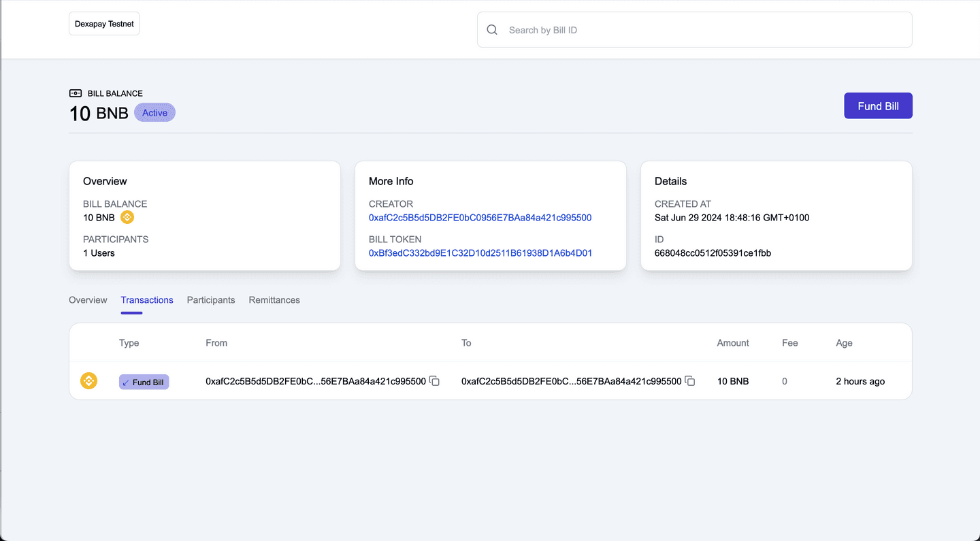Viewport: 980px width, 541px height.
Task: Click the 'CREATED AT' label
Action: (683, 204)
